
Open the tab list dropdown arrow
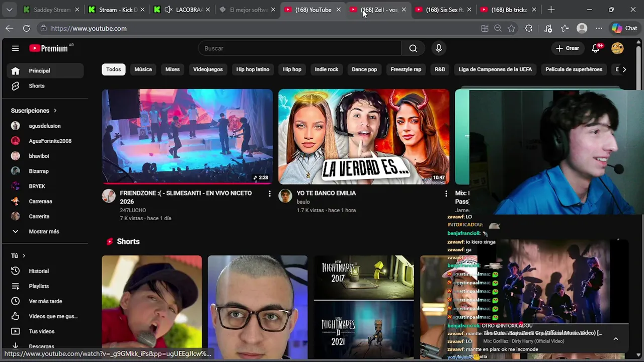pyautogui.click(x=9, y=10)
